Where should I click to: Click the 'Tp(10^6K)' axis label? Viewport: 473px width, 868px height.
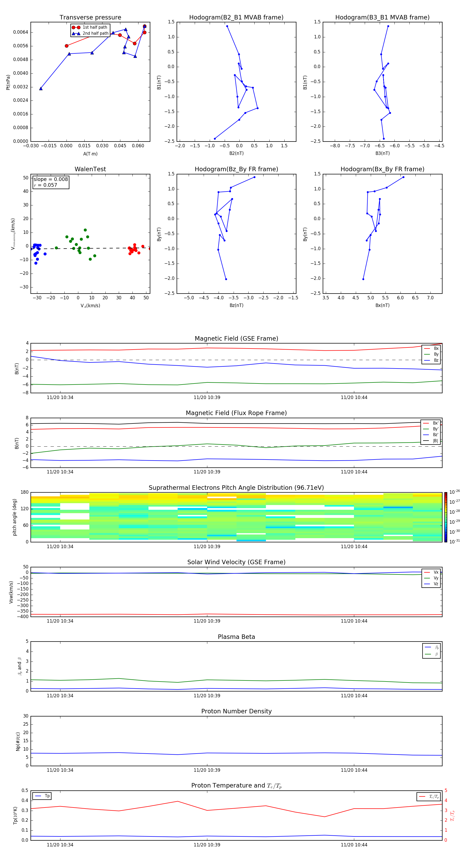coord(15,816)
